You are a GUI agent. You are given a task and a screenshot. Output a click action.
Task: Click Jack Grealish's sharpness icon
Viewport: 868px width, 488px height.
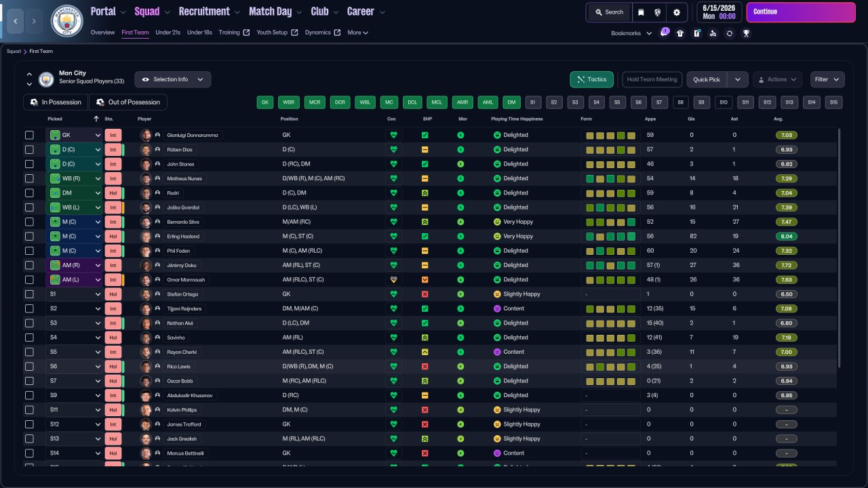[425, 439]
